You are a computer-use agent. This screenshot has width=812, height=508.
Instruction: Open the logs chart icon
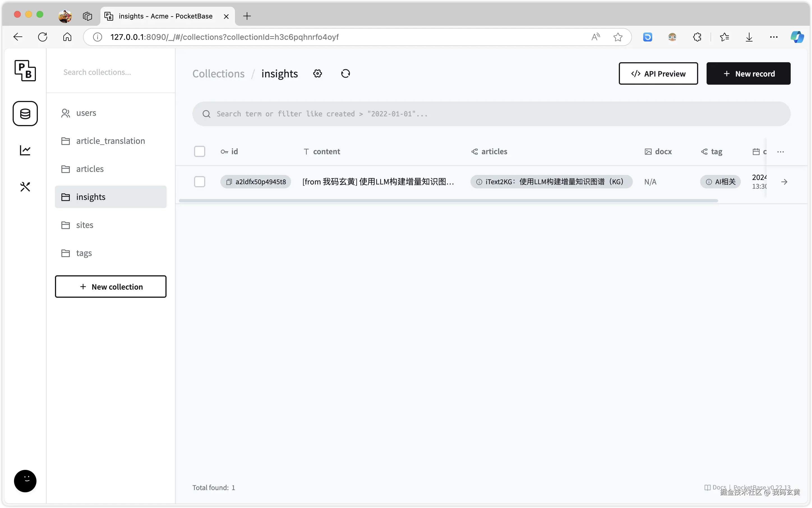coord(25,150)
